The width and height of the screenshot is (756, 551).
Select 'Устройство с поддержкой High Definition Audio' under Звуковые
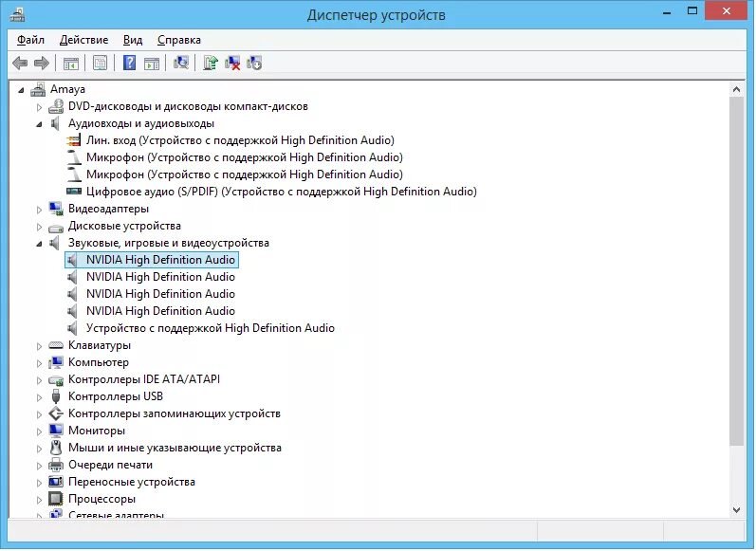point(211,328)
